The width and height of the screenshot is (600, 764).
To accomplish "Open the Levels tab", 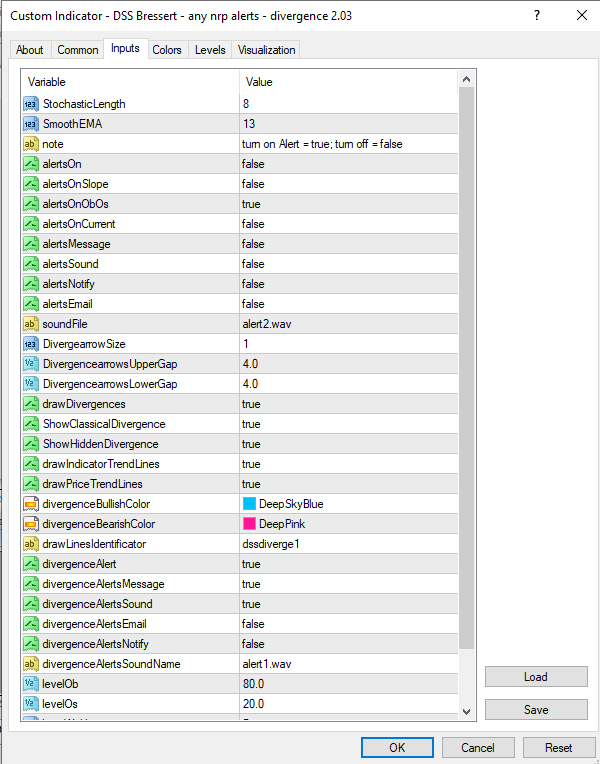I will (x=210, y=50).
